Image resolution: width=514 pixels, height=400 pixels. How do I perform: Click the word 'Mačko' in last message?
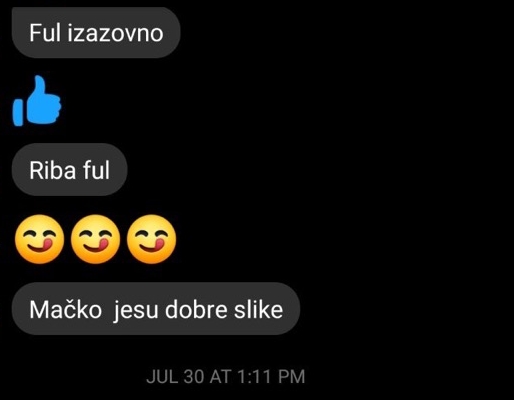tap(65, 310)
